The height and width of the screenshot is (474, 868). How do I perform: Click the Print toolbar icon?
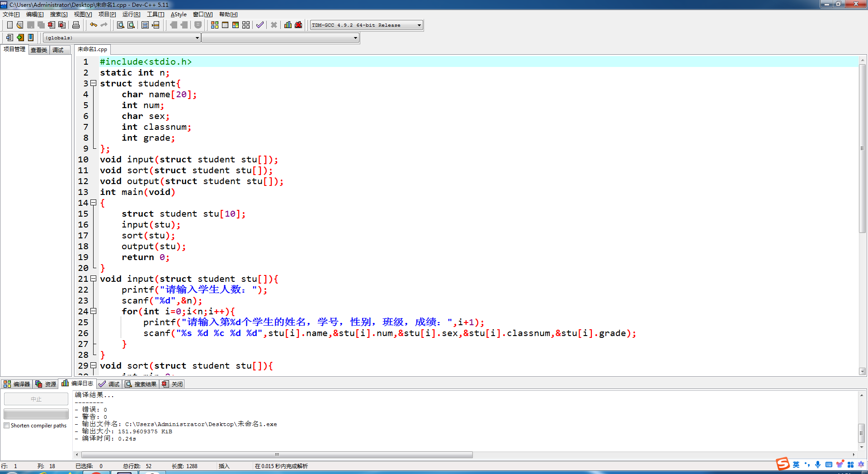pyautogui.click(x=76, y=25)
